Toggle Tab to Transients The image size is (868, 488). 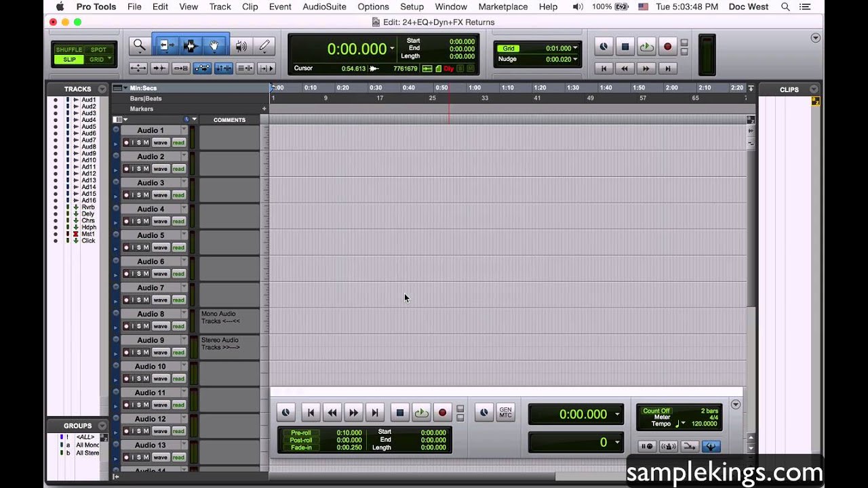[x=159, y=68]
